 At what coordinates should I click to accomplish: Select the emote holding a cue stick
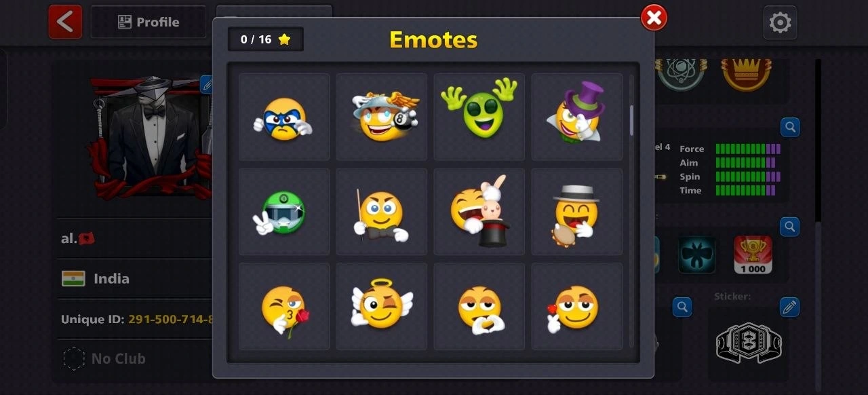pyautogui.click(x=382, y=212)
